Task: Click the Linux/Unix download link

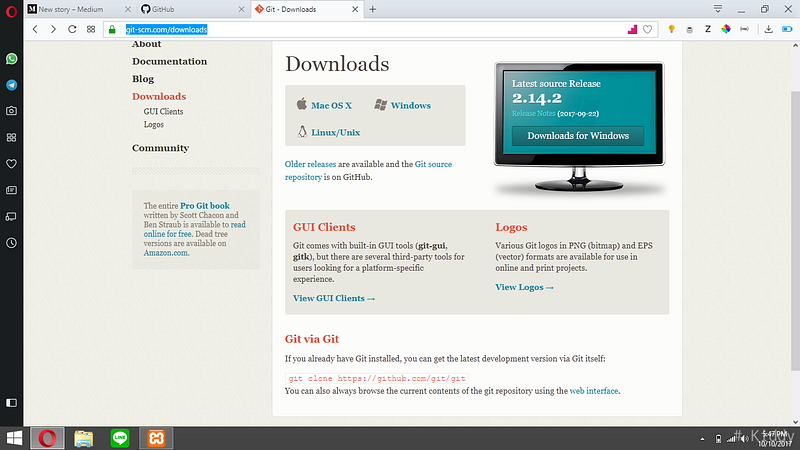Action: (x=336, y=133)
